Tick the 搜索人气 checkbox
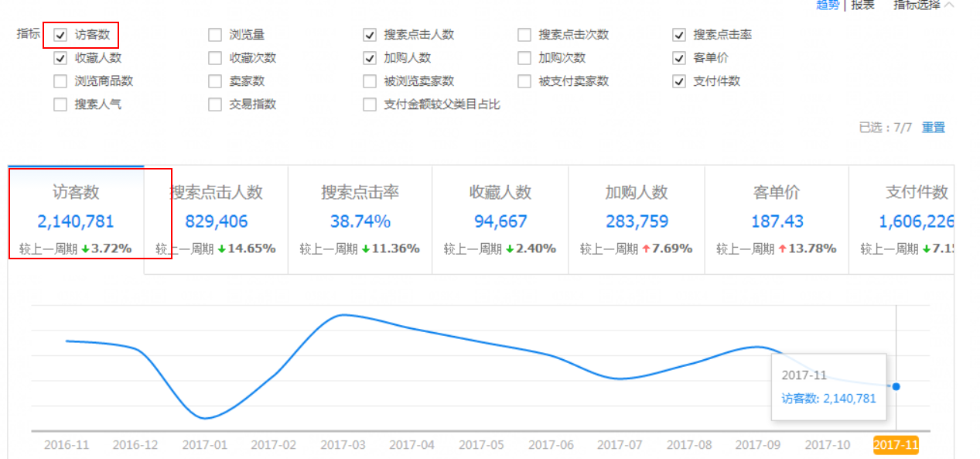The width and height of the screenshot is (980, 459). pyautogui.click(x=60, y=104)
